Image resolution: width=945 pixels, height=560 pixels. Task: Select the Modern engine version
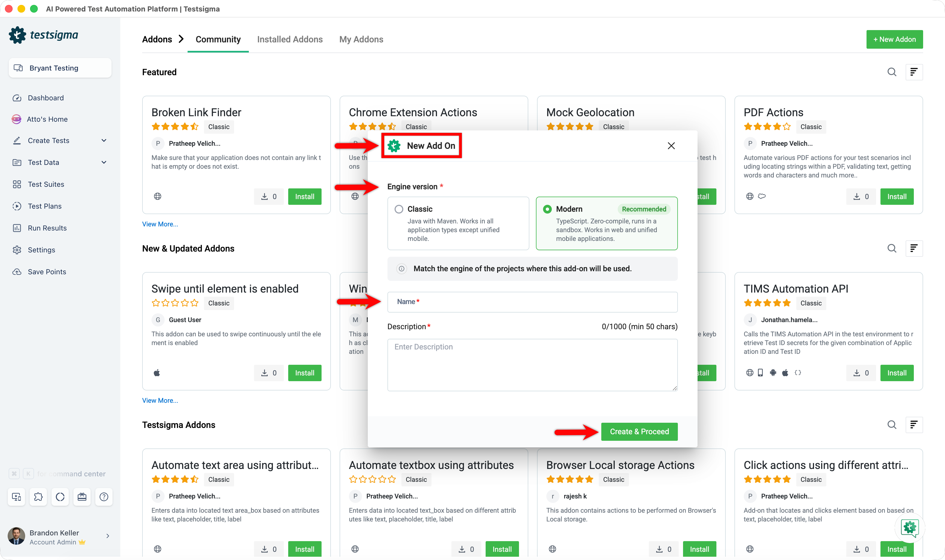click(x=606, y=223)
